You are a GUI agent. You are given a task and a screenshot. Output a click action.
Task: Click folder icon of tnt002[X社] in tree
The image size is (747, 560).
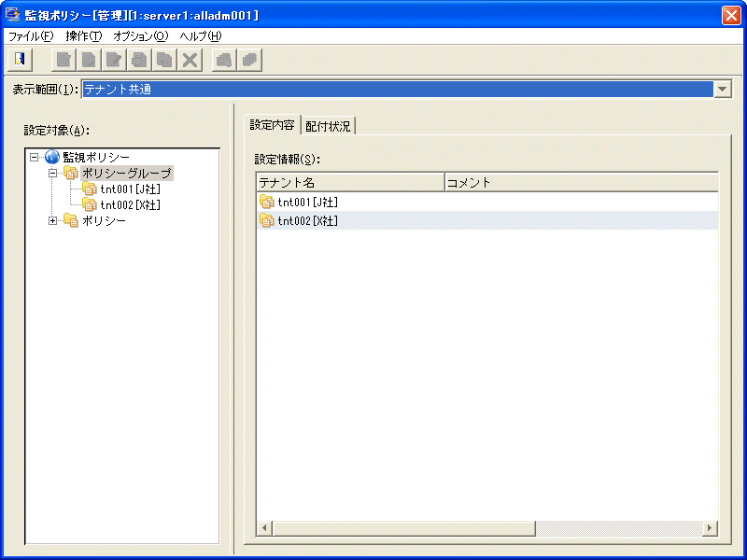click(x=90, y=204)
